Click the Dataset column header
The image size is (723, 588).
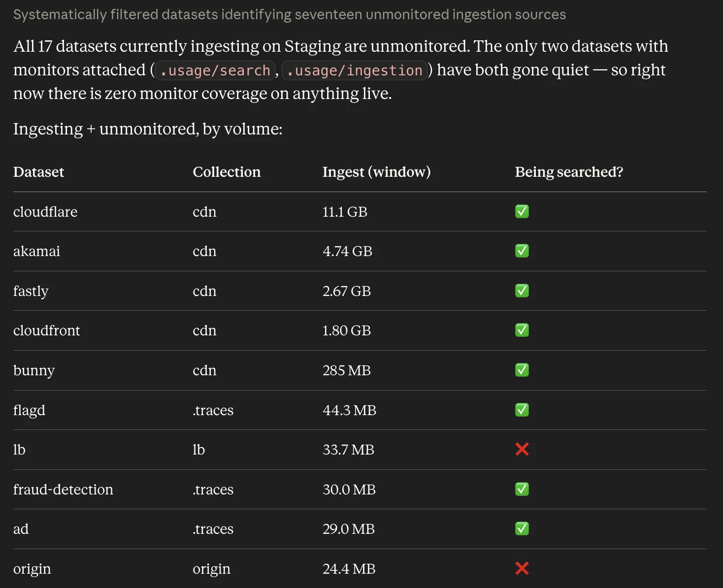pos(38,172)
